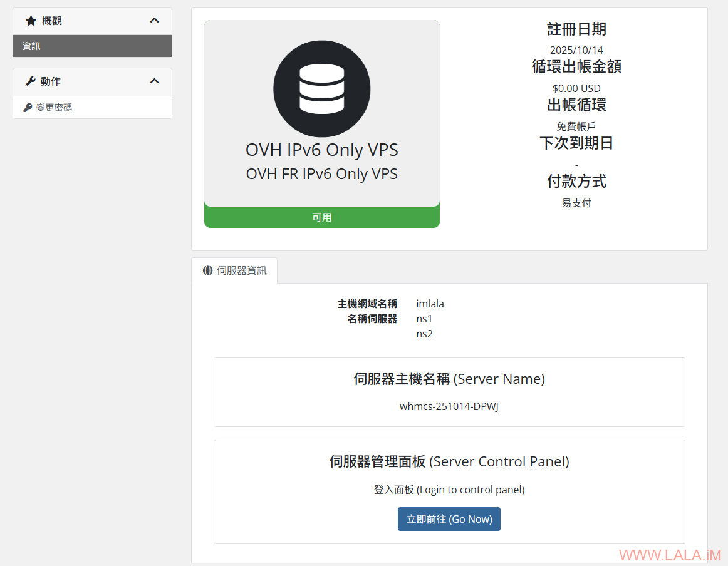
Task: Click the green 可用 status bar
Action: [x=321, y=217]
